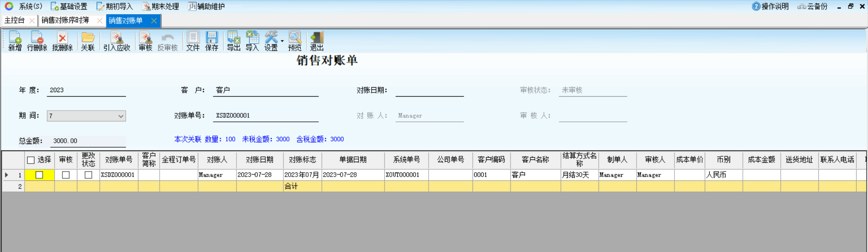This screenshot has width=868, height=252.
Task: Open the 基础设置 menu
Action: pos(69,6)
